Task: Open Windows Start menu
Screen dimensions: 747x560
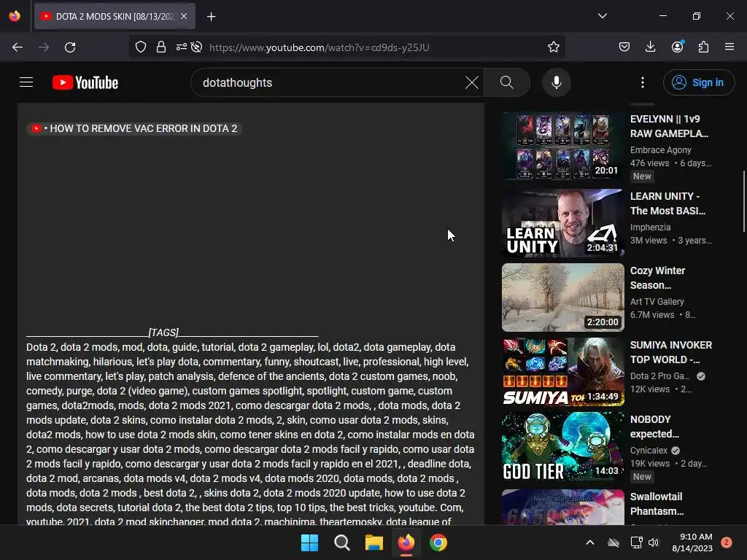Action: [309, 542]
